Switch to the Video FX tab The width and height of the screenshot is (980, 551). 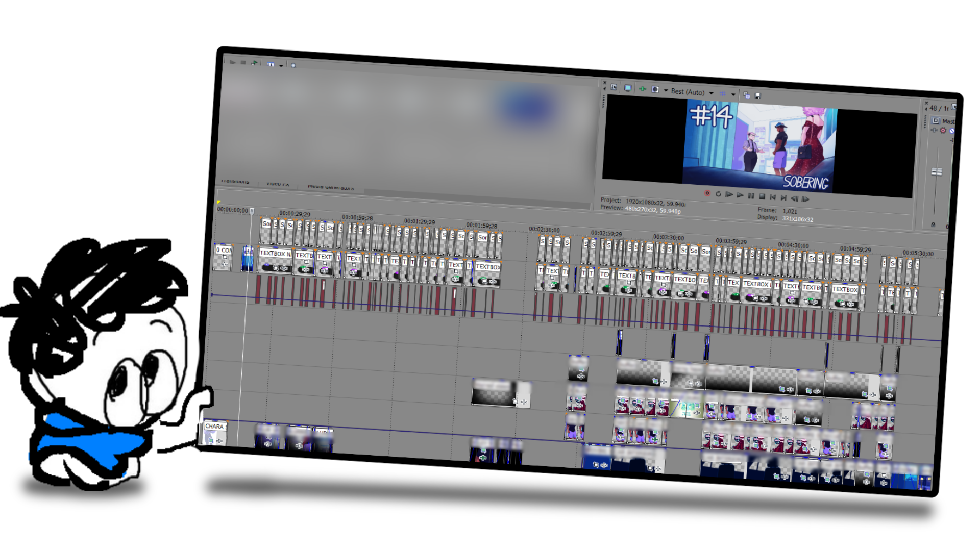278,184
